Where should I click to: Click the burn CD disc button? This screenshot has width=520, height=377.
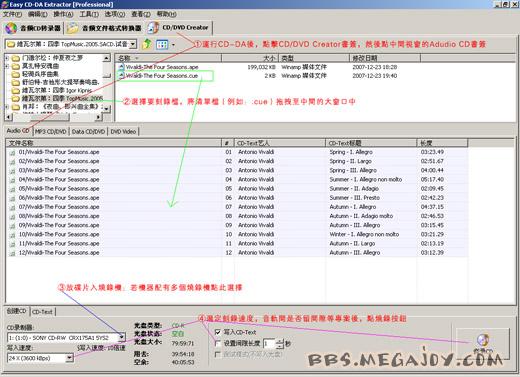pyautogui.click(x=482, y=343)
